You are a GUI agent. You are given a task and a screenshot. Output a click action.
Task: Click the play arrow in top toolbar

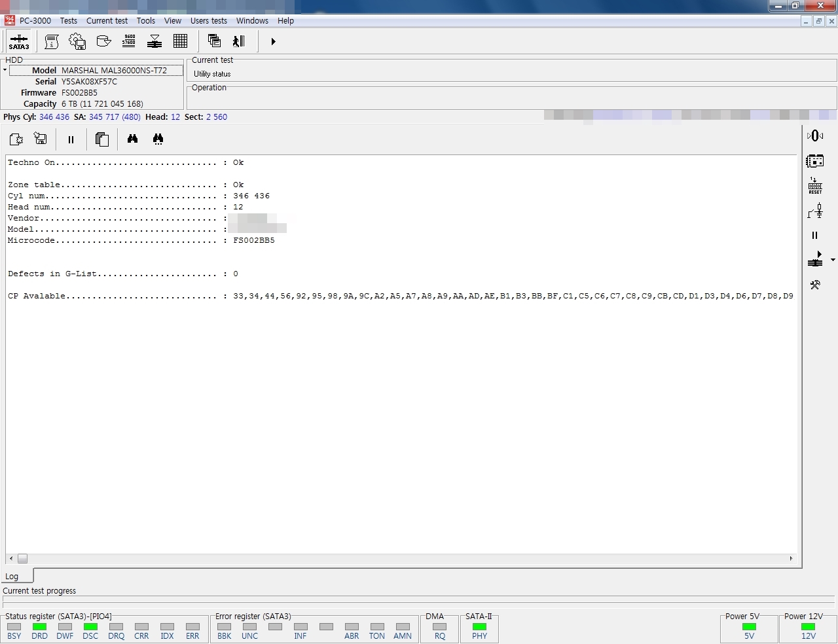point(273,41)
